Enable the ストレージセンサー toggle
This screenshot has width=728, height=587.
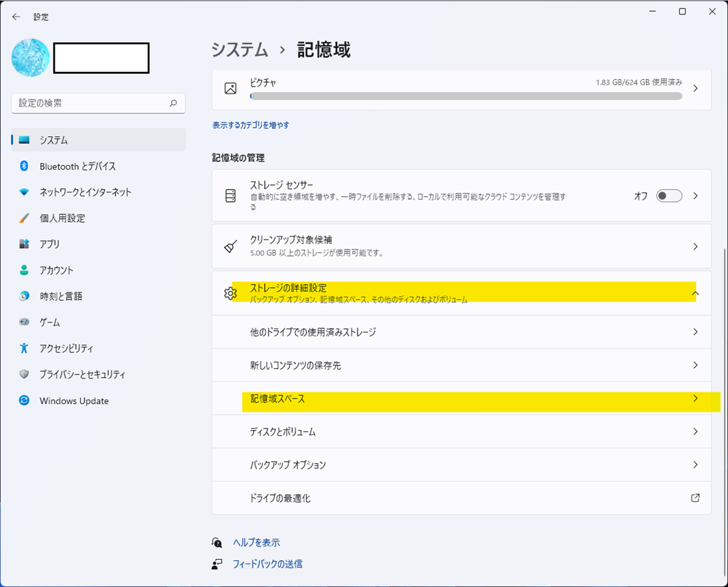[669, 195]
